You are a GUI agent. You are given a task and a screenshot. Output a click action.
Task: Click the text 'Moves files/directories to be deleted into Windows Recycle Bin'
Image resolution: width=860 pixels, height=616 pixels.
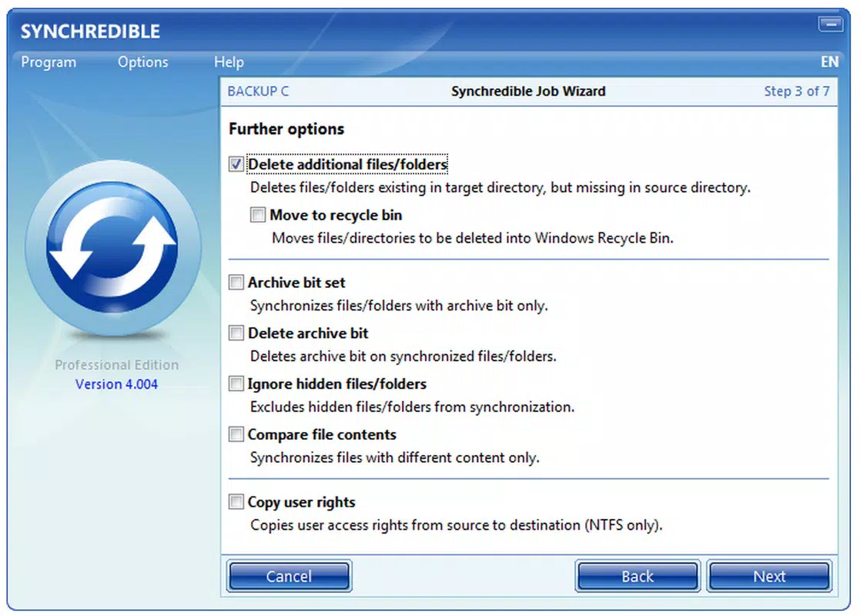[x=472, y=238]
